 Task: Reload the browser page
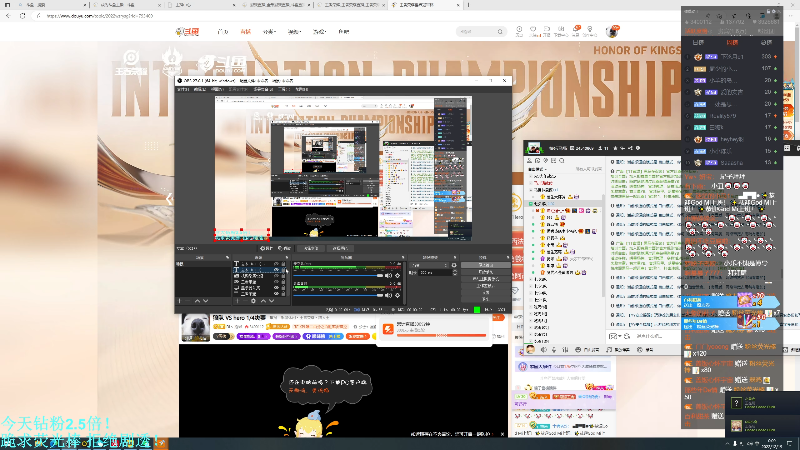pos(22,16)
